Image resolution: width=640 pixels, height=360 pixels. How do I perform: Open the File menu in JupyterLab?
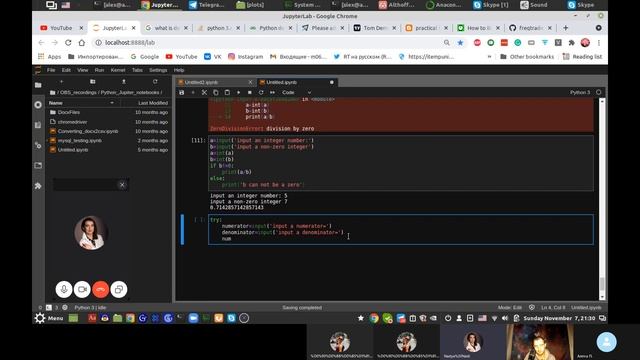pyautogui.click(x=51, y=70)
